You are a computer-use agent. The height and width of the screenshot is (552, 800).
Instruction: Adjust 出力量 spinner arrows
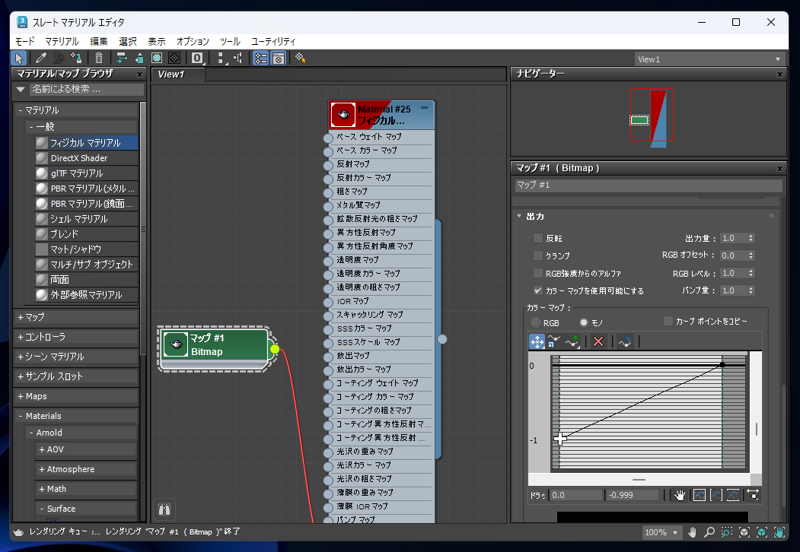coord(751,238)
